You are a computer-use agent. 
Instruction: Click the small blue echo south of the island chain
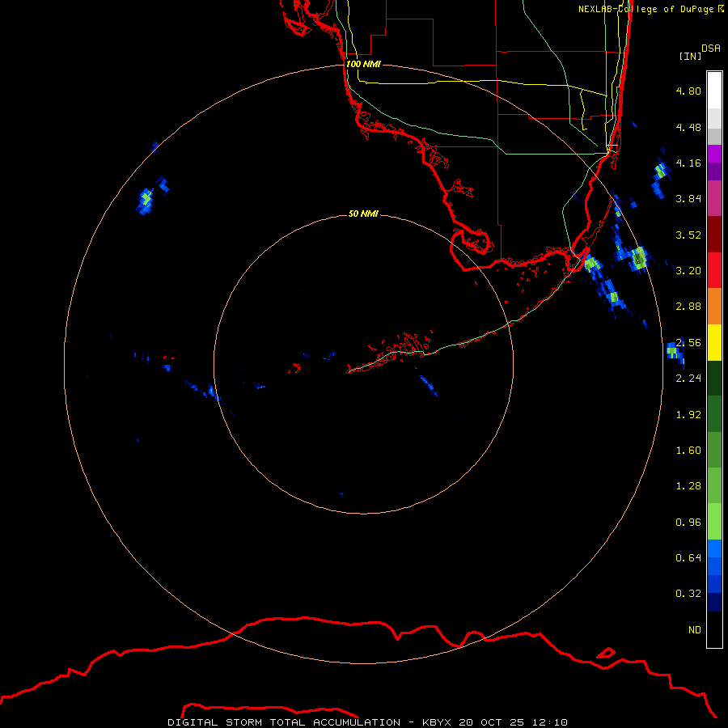(429, 385)
